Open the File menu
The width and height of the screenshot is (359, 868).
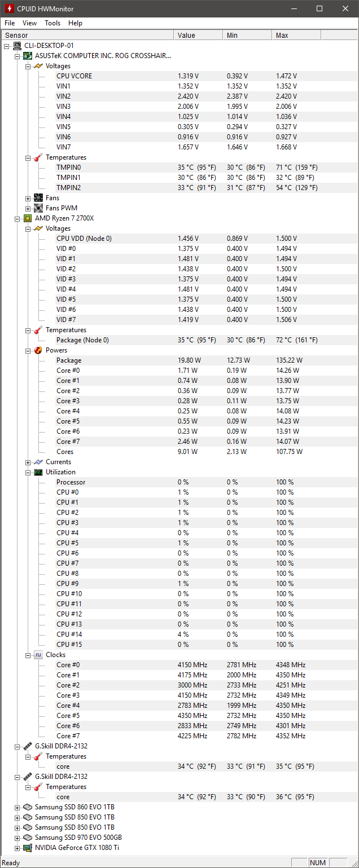[x=10, y=23]
